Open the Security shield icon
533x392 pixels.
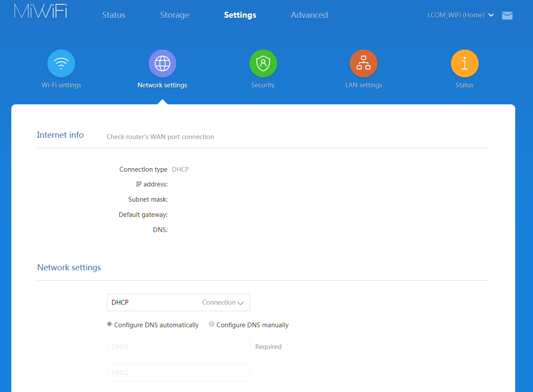263,63
